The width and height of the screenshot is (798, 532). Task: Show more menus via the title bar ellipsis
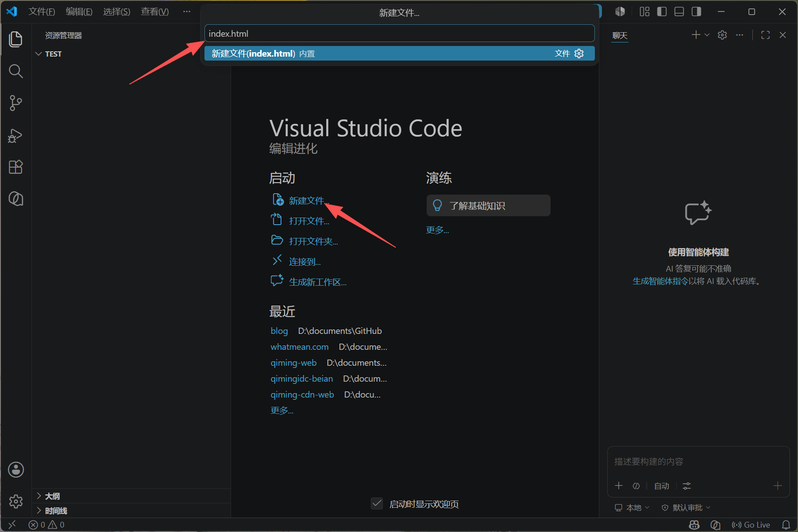tap(187, 11)
